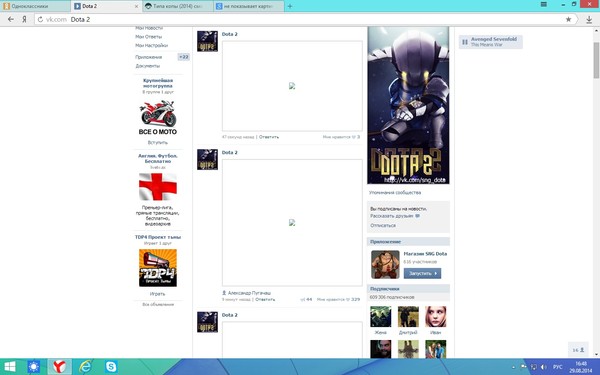Toggle the РУС keyboard language indicator
The height and width of the screenshot is (375, 600).
[x=558, y=367]
